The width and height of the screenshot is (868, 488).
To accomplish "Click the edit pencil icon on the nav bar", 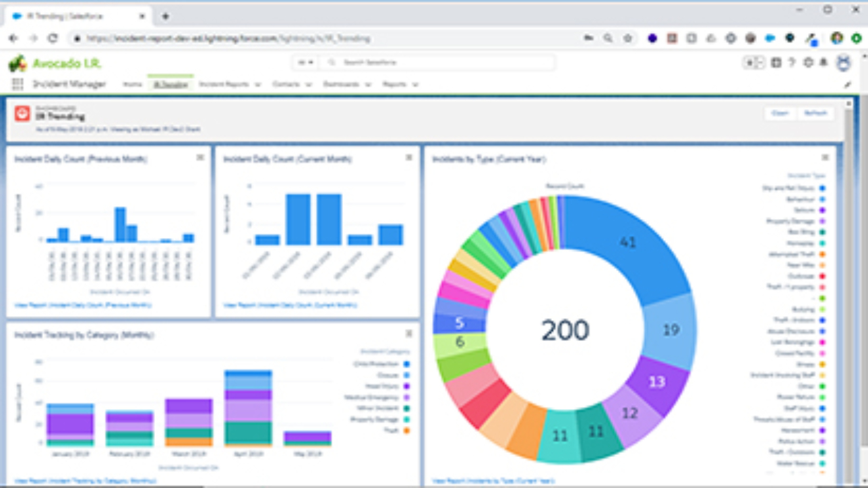I will (x=847, y=85).
